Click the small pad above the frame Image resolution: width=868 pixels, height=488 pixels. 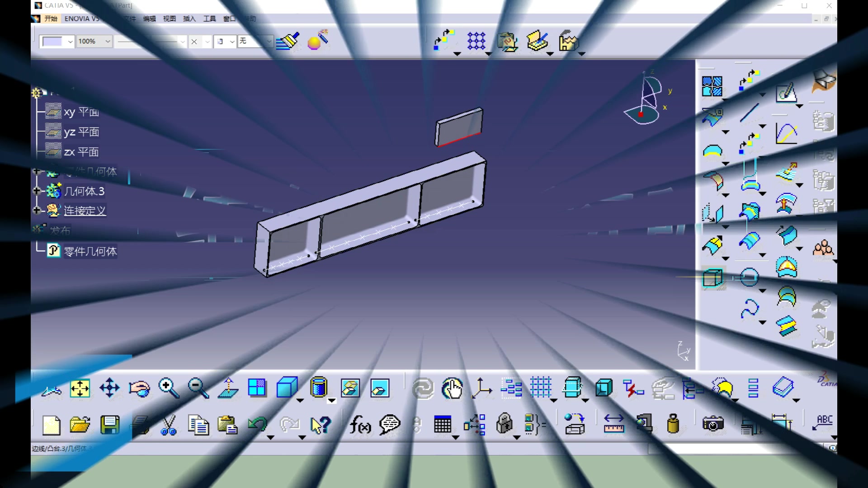click(459, 127)
